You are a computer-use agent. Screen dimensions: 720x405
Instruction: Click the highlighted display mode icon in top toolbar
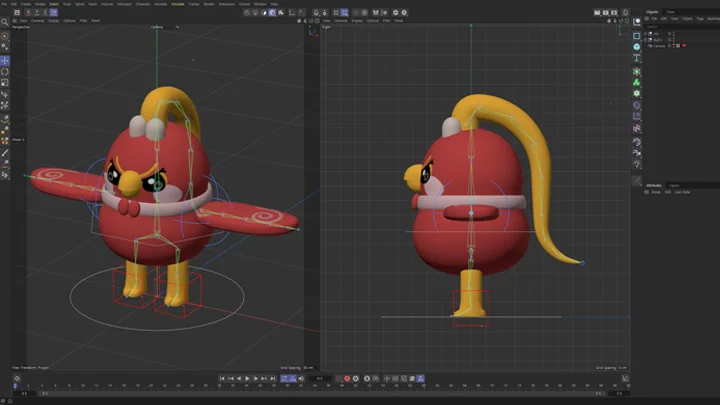coord(272,13)
